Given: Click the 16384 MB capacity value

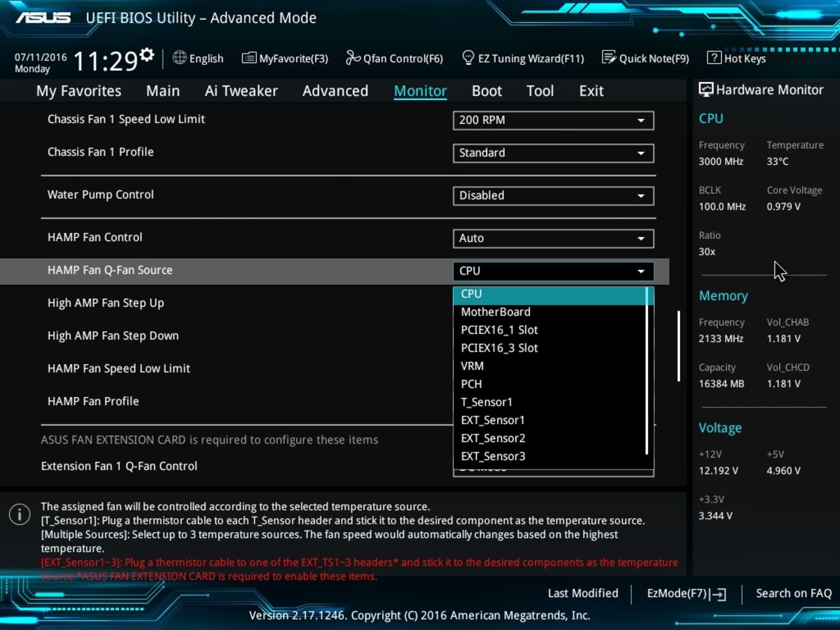Looking at the screenshot, I should click(x=721, y=384).
